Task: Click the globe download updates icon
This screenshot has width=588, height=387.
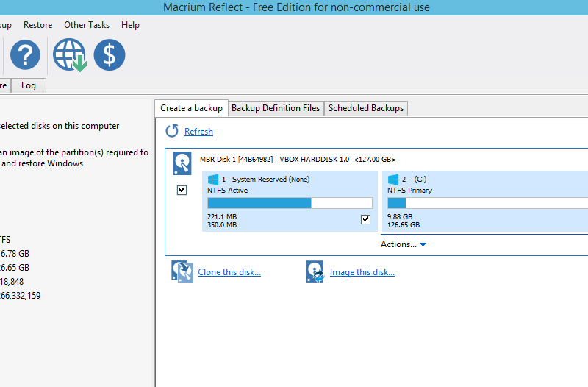Action: pos(70,54)
